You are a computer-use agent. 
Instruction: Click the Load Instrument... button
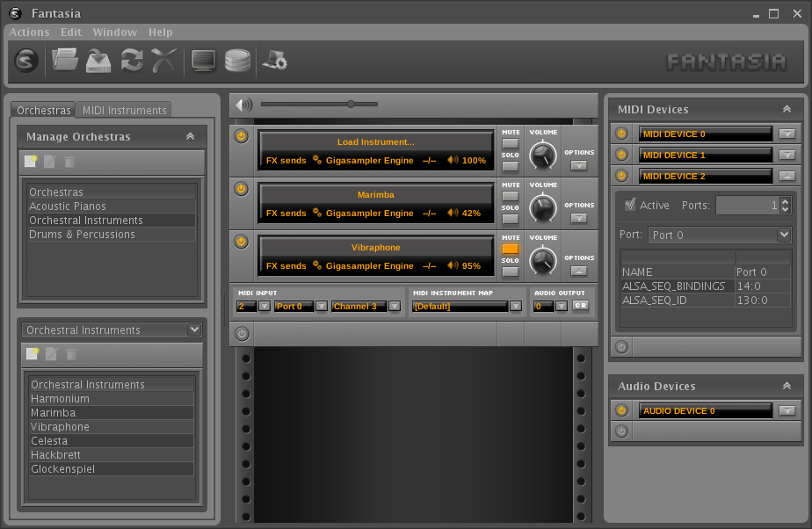[x=375, y=142]
